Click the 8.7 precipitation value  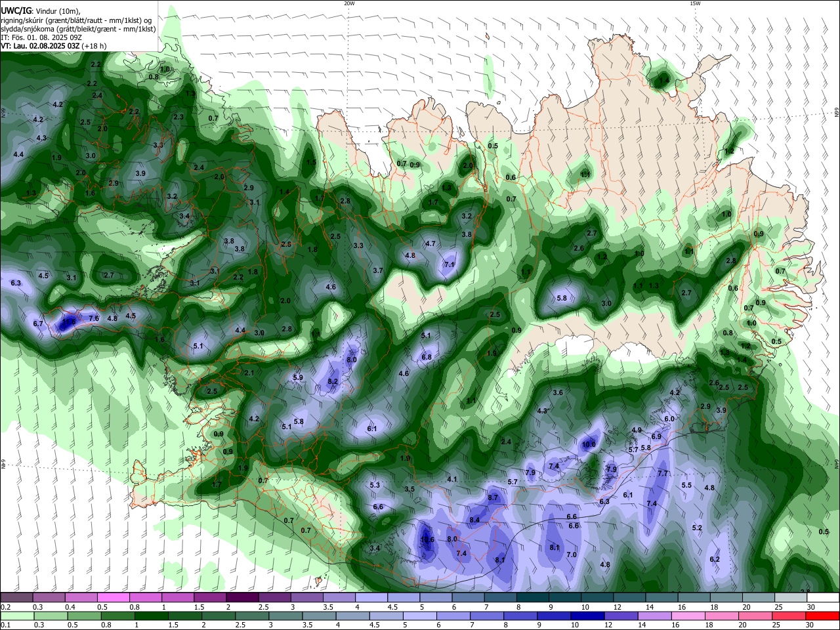pyautogui.click(x=494, y=498)
